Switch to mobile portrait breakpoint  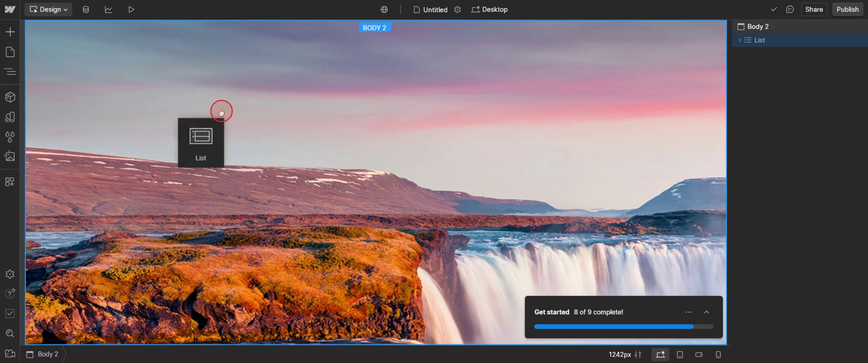tap(718, 354)
